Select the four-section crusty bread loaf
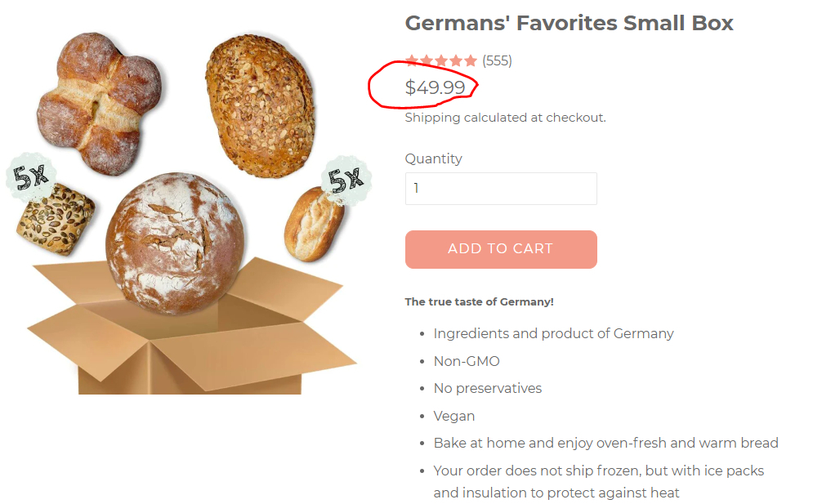This screenshot has height=504, width=822. tap(99, 102)
